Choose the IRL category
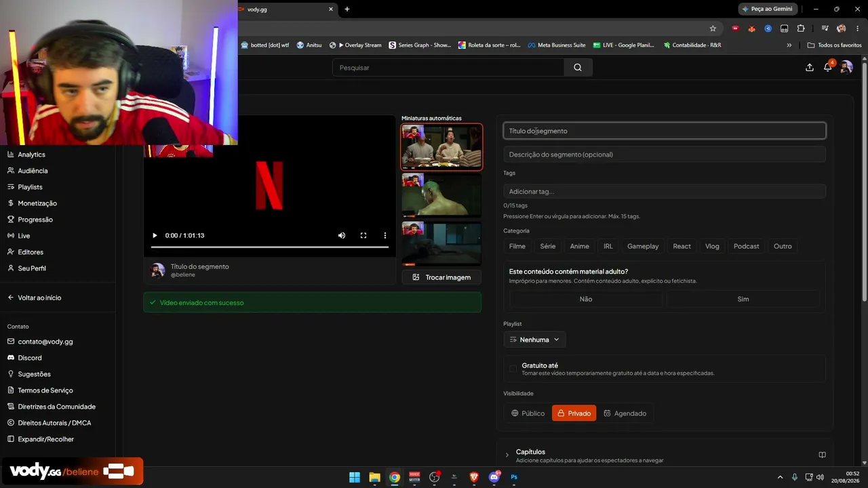The height and width of the screenshot is (488, 868). (608, 246)
